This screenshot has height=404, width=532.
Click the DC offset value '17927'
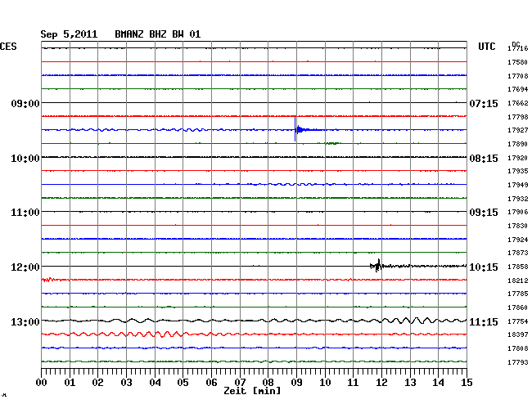click(518, 130)
